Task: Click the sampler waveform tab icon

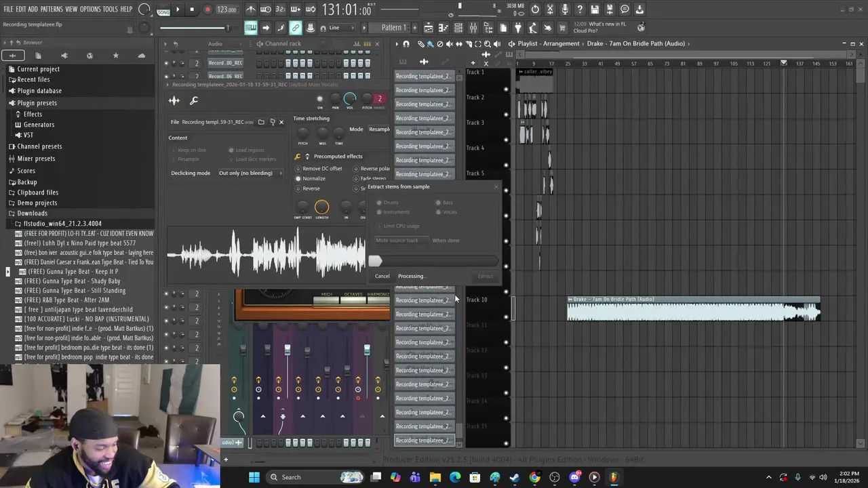Action: [x=174, y=101]
